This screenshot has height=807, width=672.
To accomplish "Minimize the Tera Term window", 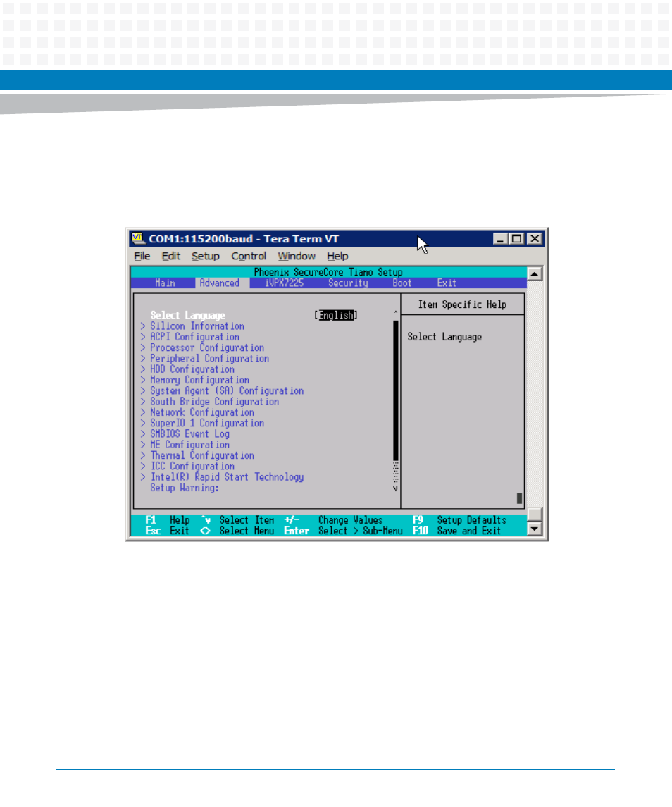I will [500, 239].
